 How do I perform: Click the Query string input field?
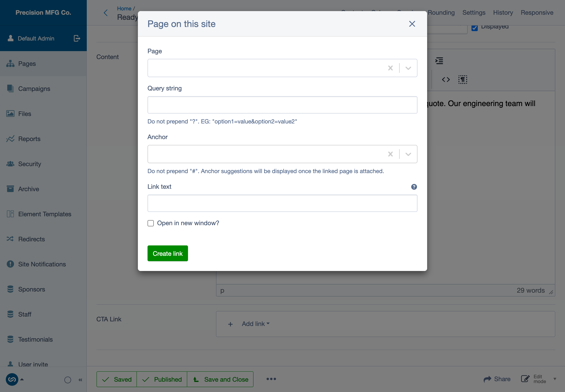point(282,105)
